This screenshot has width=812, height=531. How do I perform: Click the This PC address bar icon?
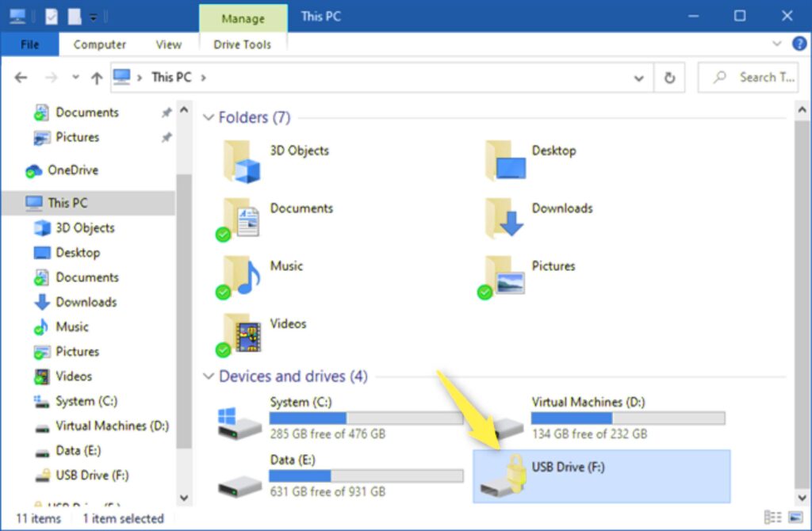(121, 77)
